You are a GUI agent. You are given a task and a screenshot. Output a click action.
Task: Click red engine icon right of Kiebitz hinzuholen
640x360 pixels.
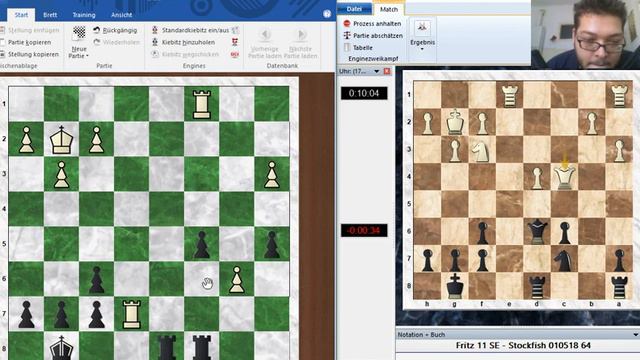tap(235, 42)
